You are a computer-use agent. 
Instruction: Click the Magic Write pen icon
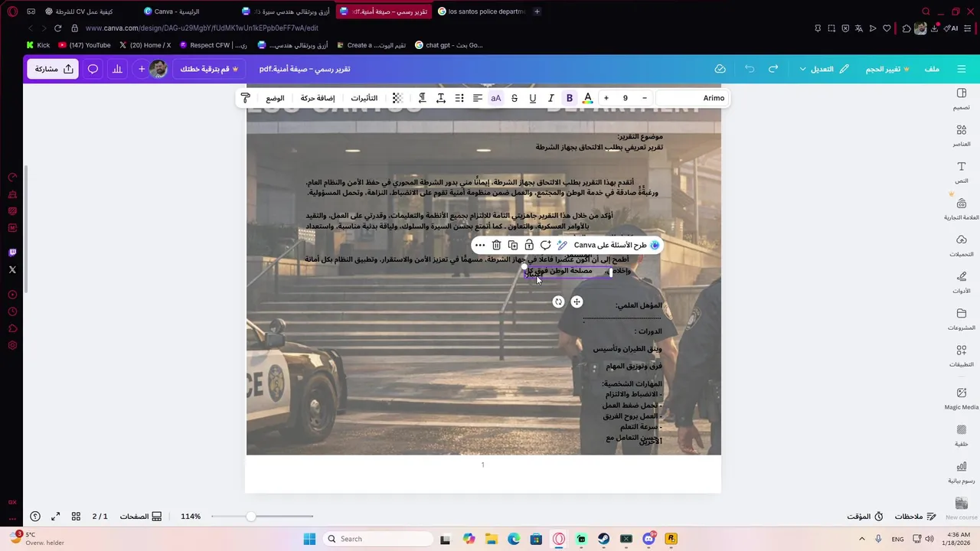(x=562, y=245)
